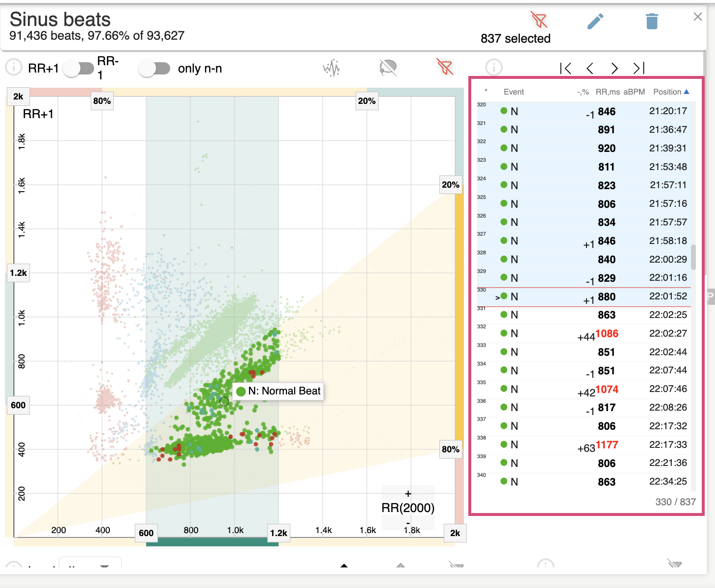This screenshot has width=715, height=588.
Task: Click the pencil edit icon in header
Action: [x=595, y=22]
